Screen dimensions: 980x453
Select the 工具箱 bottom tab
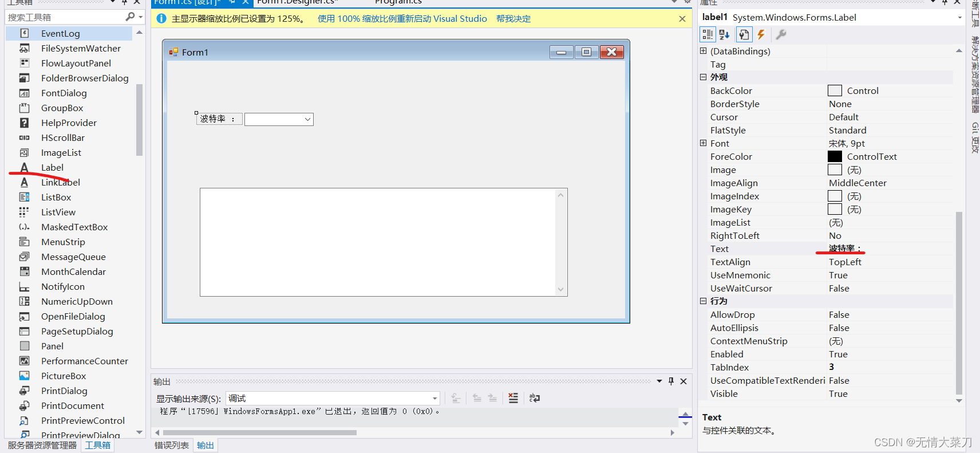click(98, 445)
